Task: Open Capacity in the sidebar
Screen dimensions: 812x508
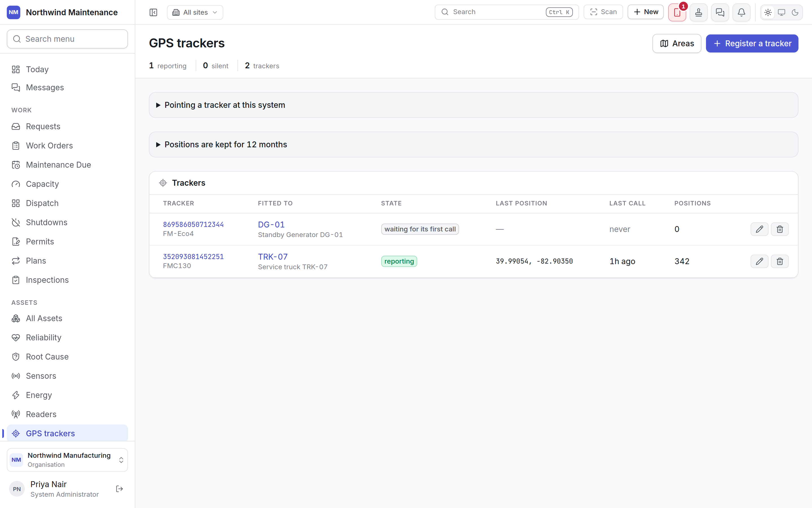Action: tap(67, 184)
